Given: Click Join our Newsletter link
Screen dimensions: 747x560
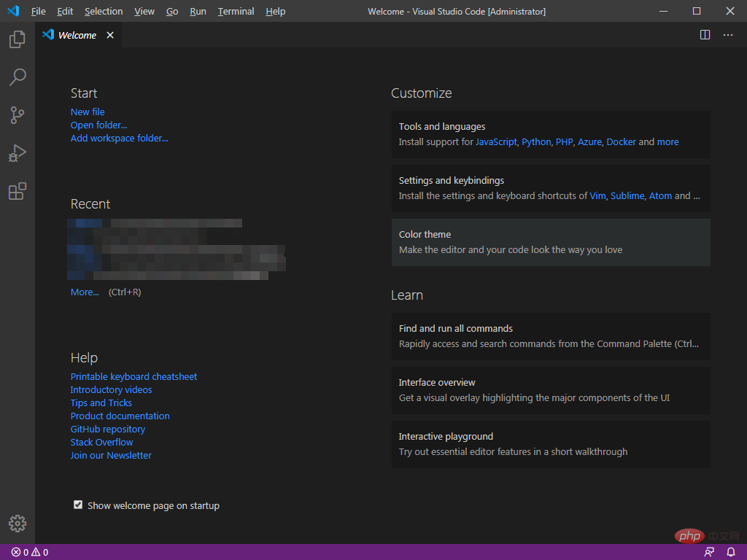Looking at the screenshot, I should pos(111,456).
